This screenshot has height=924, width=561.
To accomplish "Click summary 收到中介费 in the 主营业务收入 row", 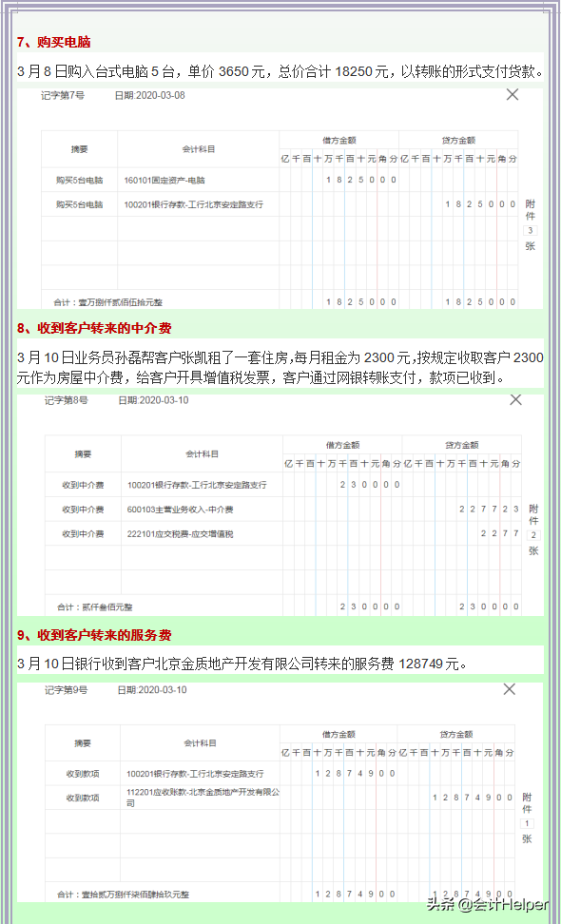I will [83, 510].
